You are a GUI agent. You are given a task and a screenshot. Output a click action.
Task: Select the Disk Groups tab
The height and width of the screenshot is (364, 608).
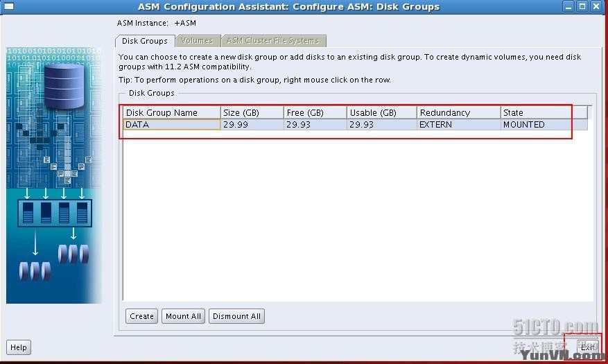tap(145, 41)
